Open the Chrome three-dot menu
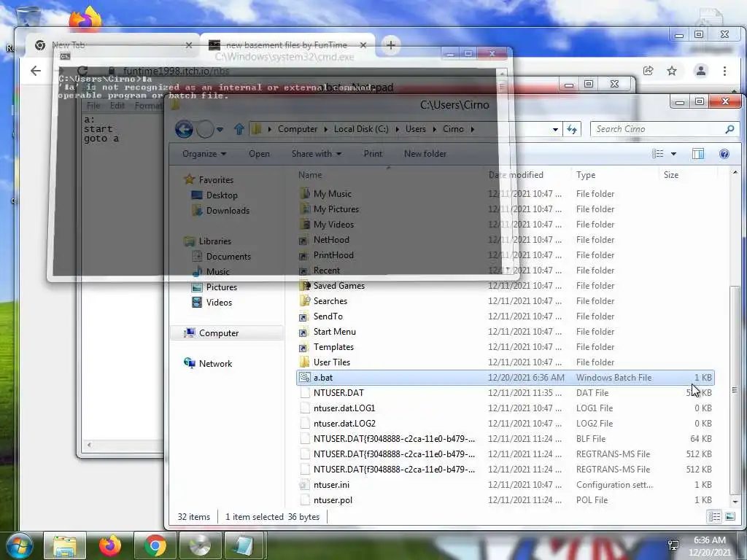Viewport: 747px width, 560px height. [724, 71]
